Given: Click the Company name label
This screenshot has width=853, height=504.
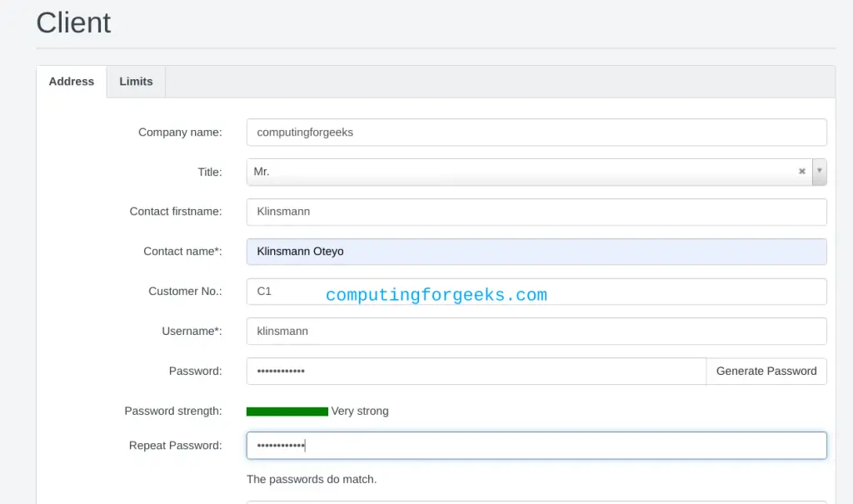Looking at the screenshot, I should [x=180, y=132].
